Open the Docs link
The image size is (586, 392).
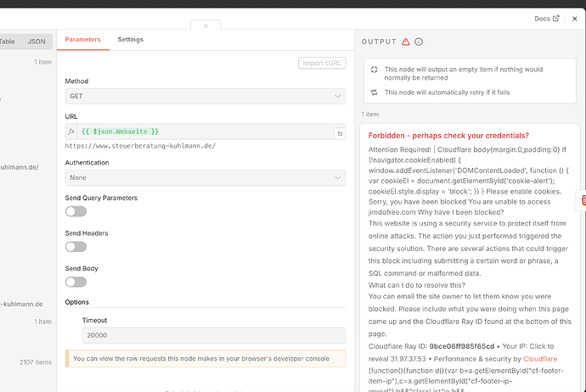pyautogui.click(x=547, y=18)
